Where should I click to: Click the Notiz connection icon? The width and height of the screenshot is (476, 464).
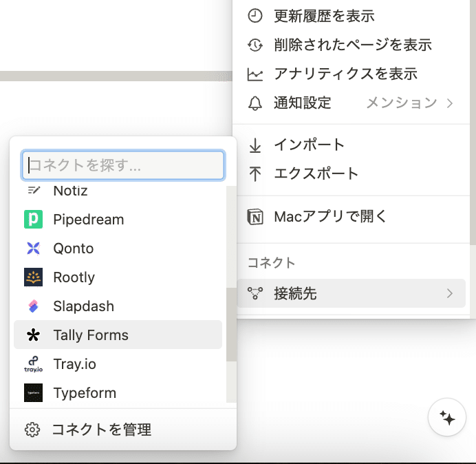34,190
